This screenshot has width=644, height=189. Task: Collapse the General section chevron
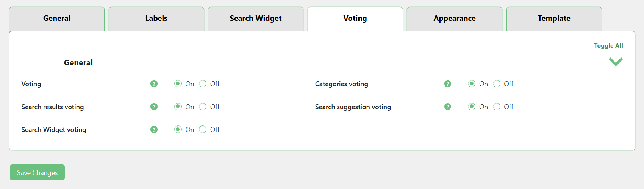[616, 62]
